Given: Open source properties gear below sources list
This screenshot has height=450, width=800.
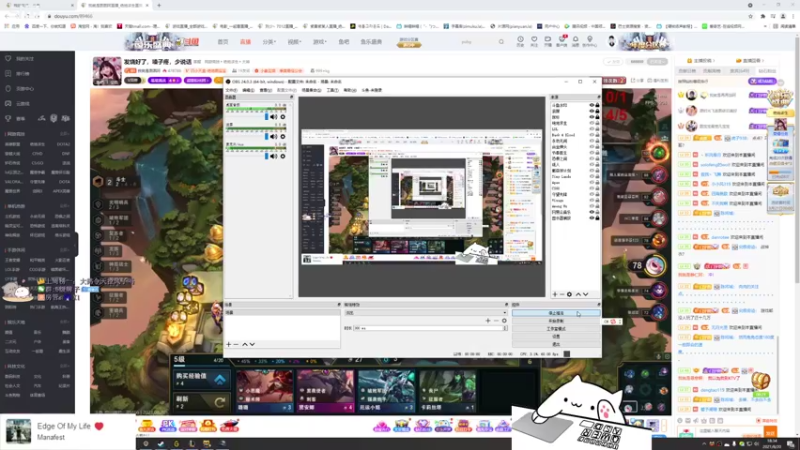Looking at the screenshot, I should [x=569, y=294].
